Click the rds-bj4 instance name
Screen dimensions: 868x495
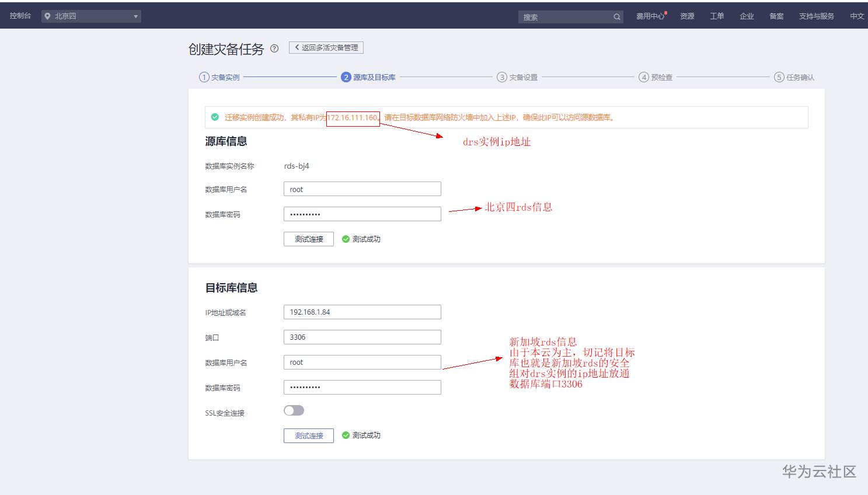[x=297, y=166]
